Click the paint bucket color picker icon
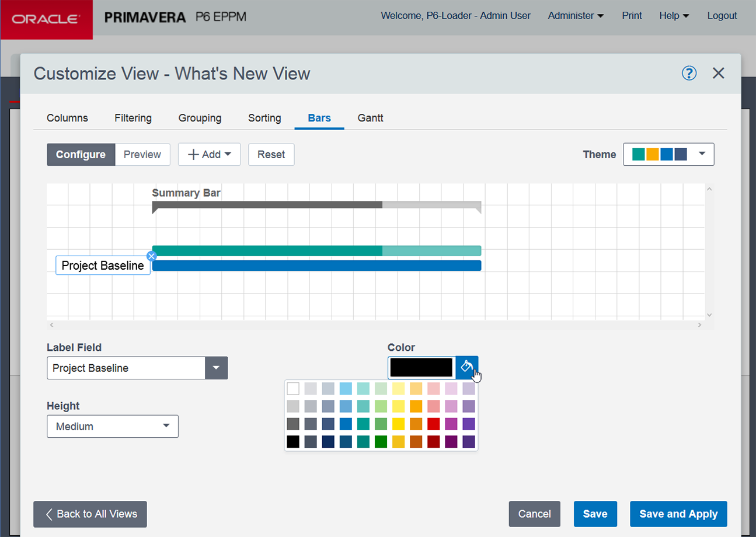 tap(466, 367)
